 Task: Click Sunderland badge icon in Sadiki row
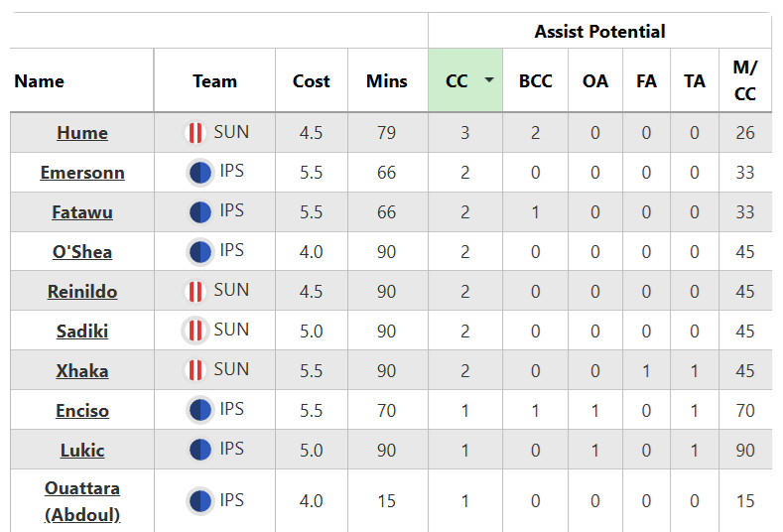pos(196,331)
